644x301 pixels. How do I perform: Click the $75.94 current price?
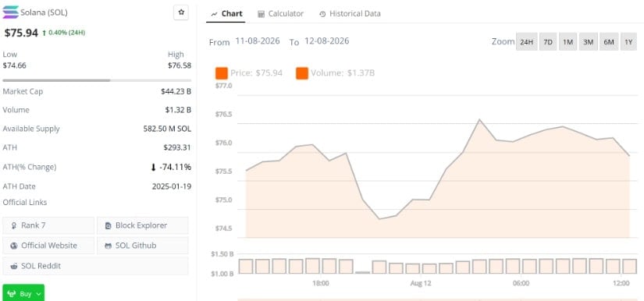coord(21,33)
